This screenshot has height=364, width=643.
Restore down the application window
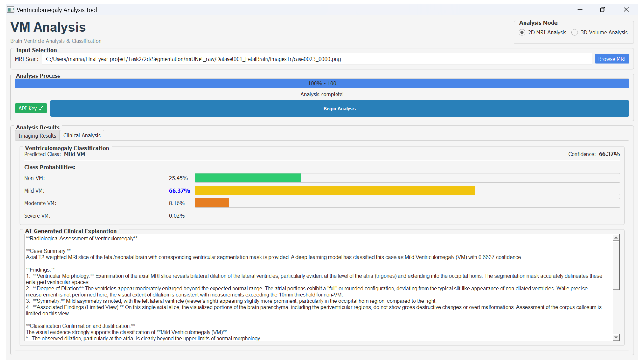602,10
